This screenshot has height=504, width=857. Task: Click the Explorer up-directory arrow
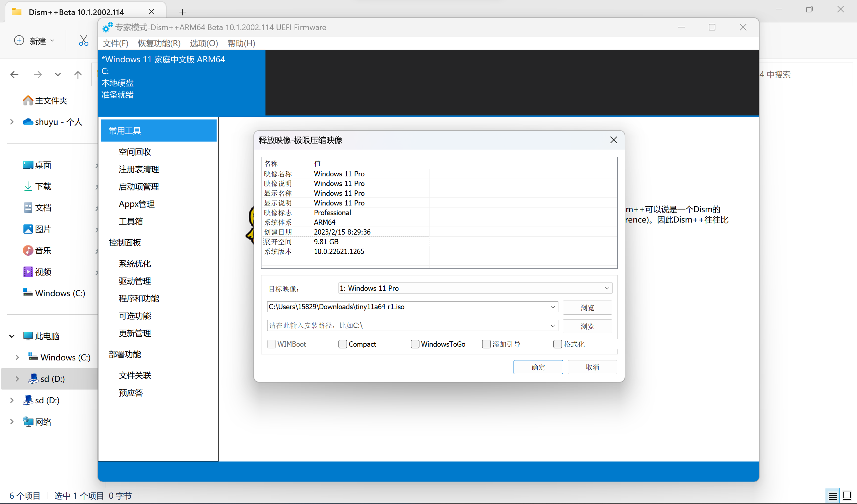[x=78, y=75]
